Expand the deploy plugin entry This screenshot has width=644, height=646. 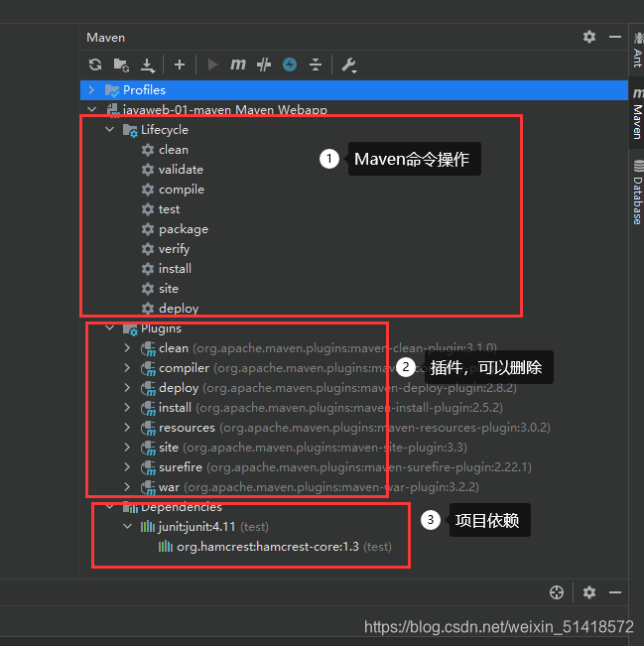coord(127,388)
